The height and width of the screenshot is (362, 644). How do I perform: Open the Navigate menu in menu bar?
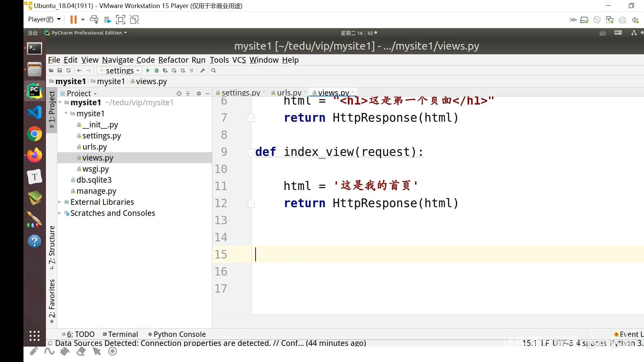click(x=118, y=60)
